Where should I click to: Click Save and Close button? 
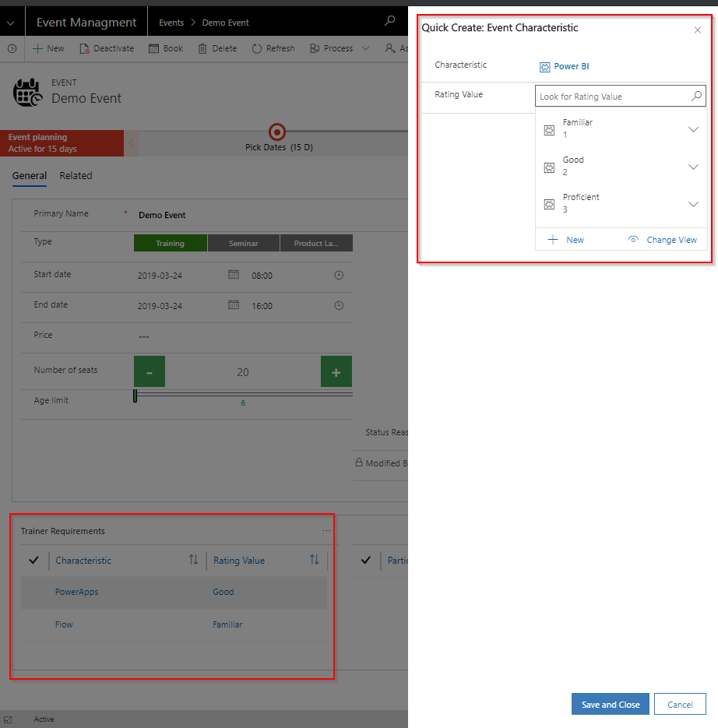coord(610,705)
